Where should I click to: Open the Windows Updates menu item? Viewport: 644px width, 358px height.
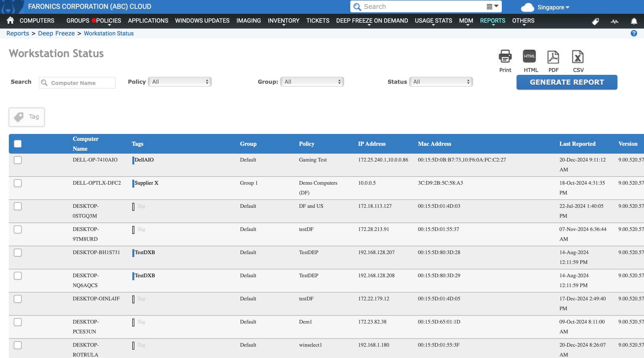point(202,20)
